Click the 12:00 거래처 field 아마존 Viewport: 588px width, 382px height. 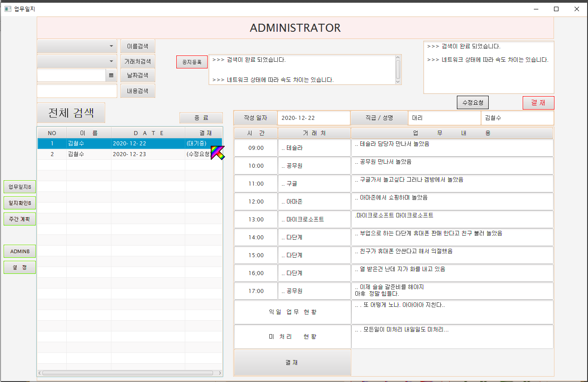coord(314,201)
